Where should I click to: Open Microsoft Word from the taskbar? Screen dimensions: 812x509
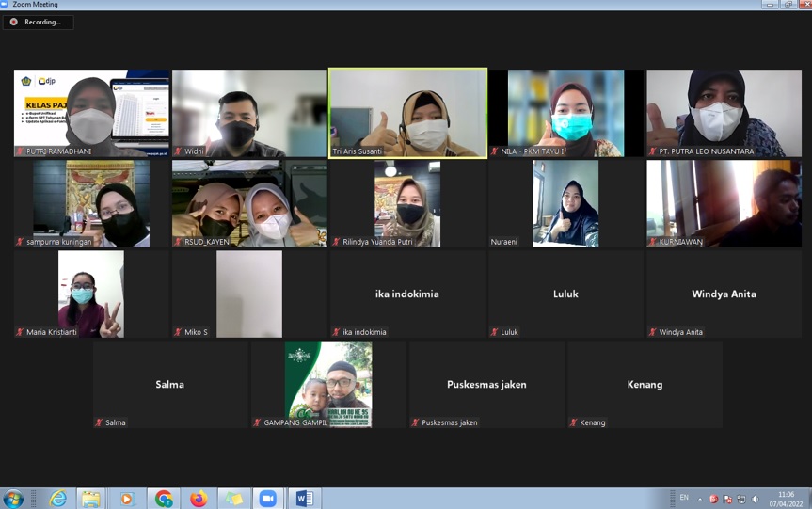click(305, 499)
